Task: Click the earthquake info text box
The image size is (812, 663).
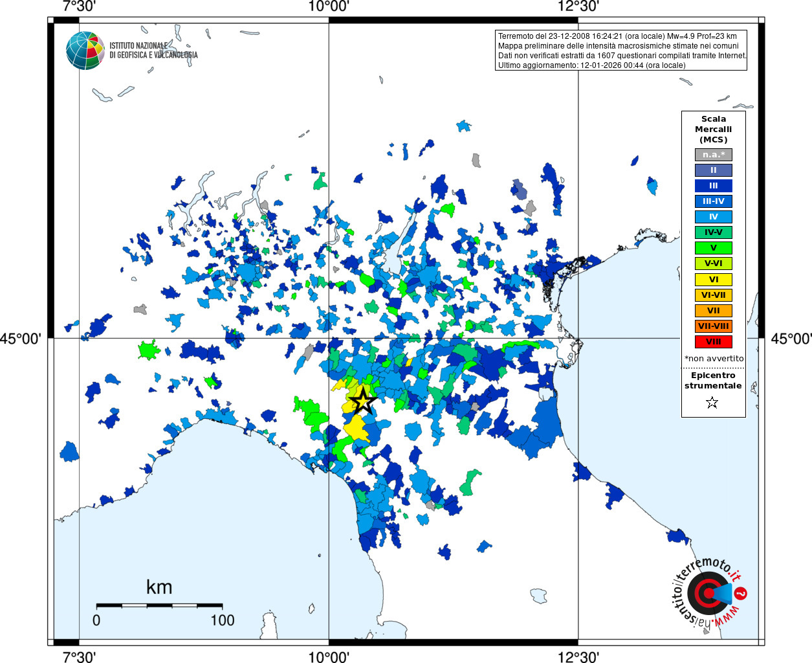Action: (x=621, y=50)
